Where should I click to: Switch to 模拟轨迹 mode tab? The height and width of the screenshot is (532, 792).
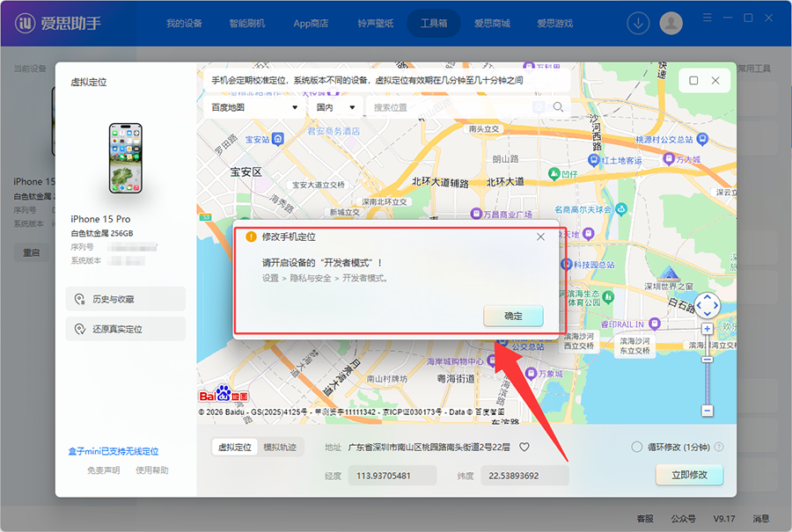(279, 448)
